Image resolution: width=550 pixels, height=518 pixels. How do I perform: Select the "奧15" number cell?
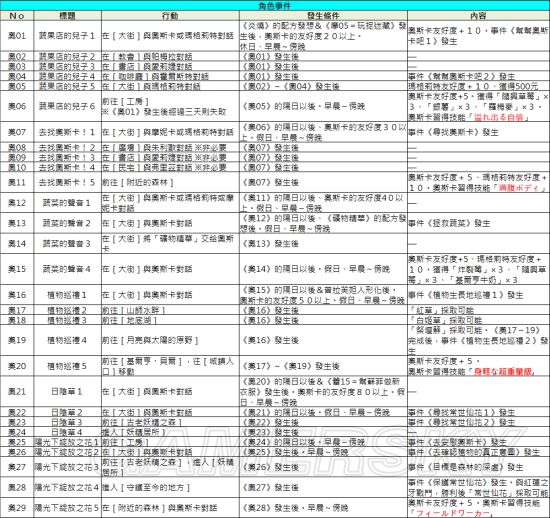pos(17,269)
